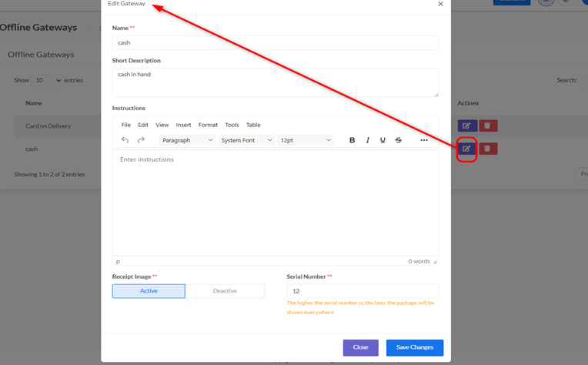
Task: Open the Format menu in editor
Action: [x=208, y=125]
